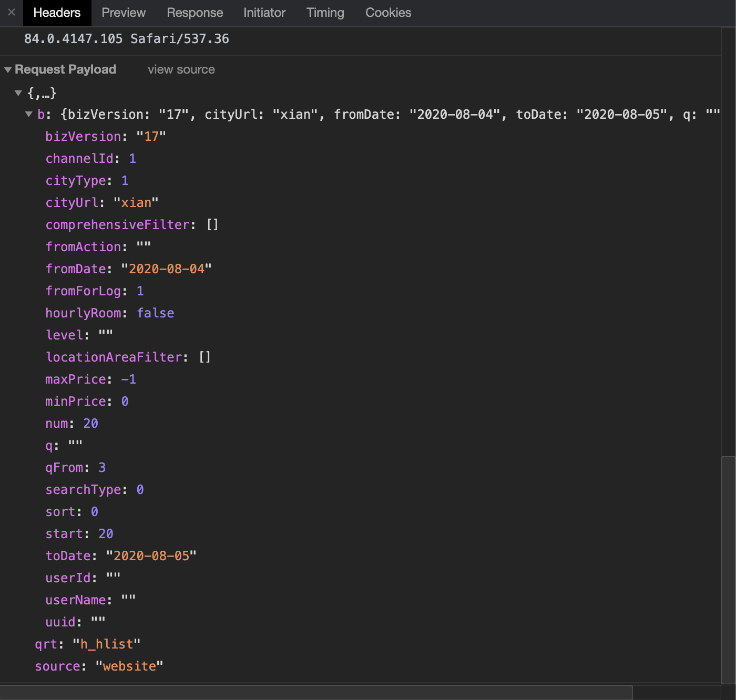Click the vertical scrollbar thumb

click(729, 570)
